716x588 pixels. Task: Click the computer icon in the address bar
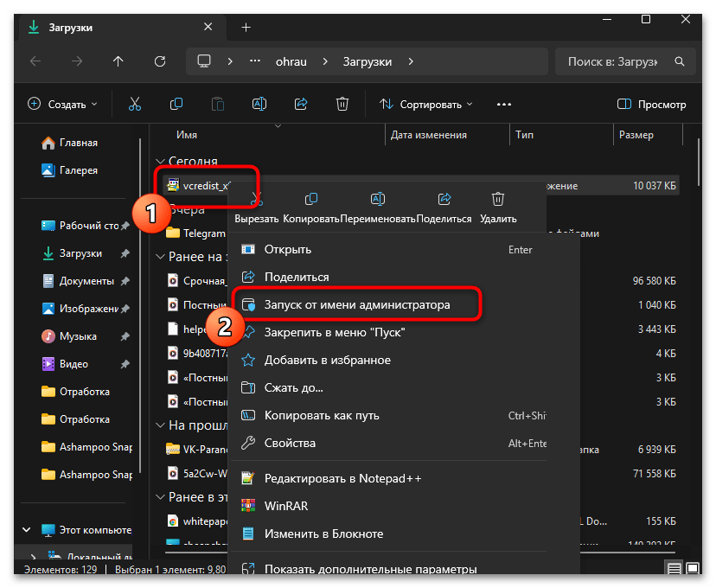(204, 61)
